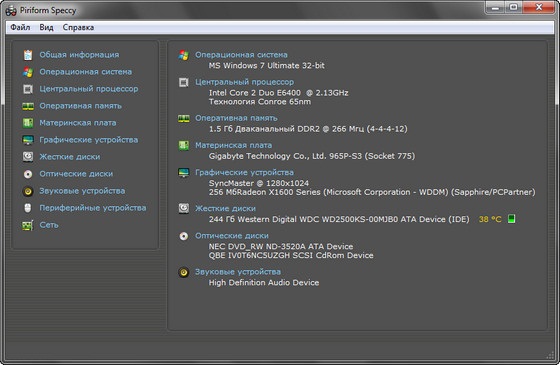
Task: Open the Файл menu
Action: pos(20,28)
